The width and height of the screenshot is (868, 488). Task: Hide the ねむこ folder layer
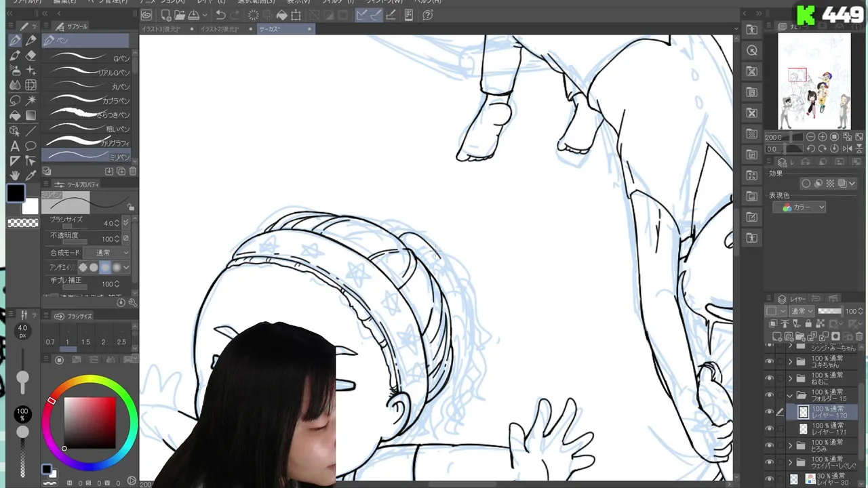pos(769,378)
